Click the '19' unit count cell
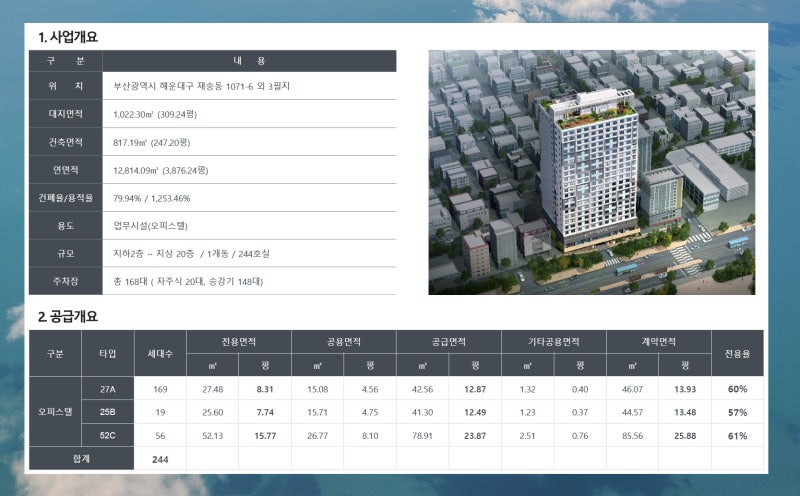Screen dimensions: 800x496 [x=160, y=412]
